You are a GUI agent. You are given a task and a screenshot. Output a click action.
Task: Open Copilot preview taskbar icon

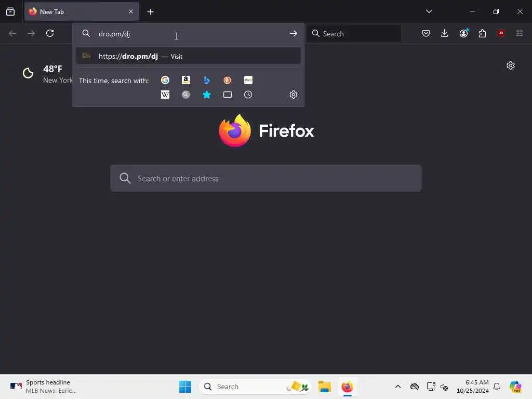(515, 387)
